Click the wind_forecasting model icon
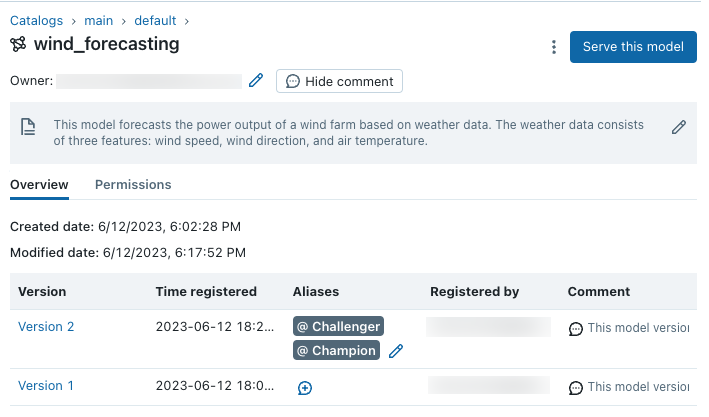The height and width of the screenshot is (417, 709). point(18,44)
